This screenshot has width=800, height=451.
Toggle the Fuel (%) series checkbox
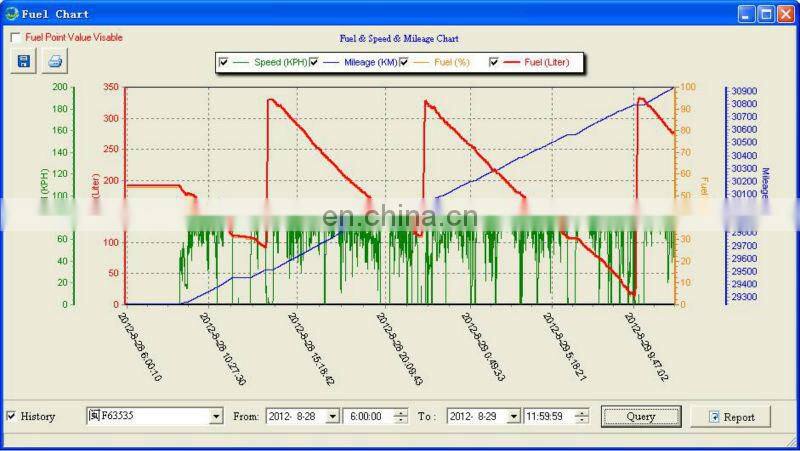point(404,62)
